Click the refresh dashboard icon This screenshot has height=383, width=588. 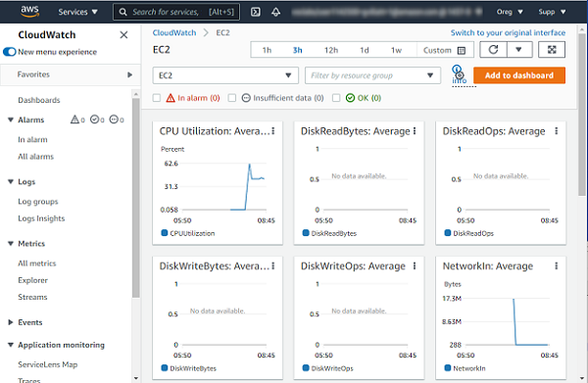(x=493, y=50)
